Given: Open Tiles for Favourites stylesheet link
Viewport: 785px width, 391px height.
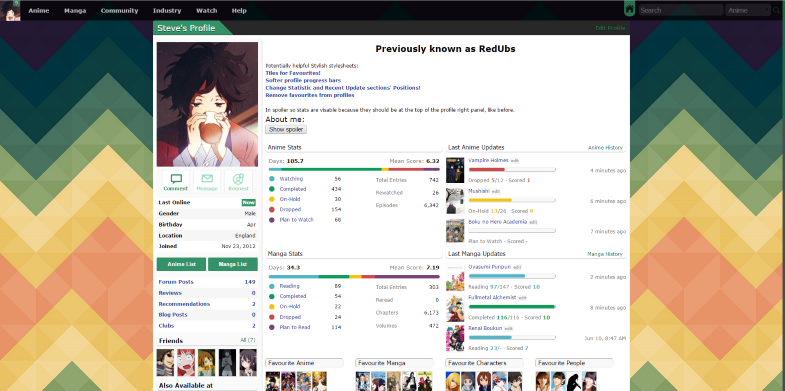Looking at the screenshot, I should pos(293,73).
